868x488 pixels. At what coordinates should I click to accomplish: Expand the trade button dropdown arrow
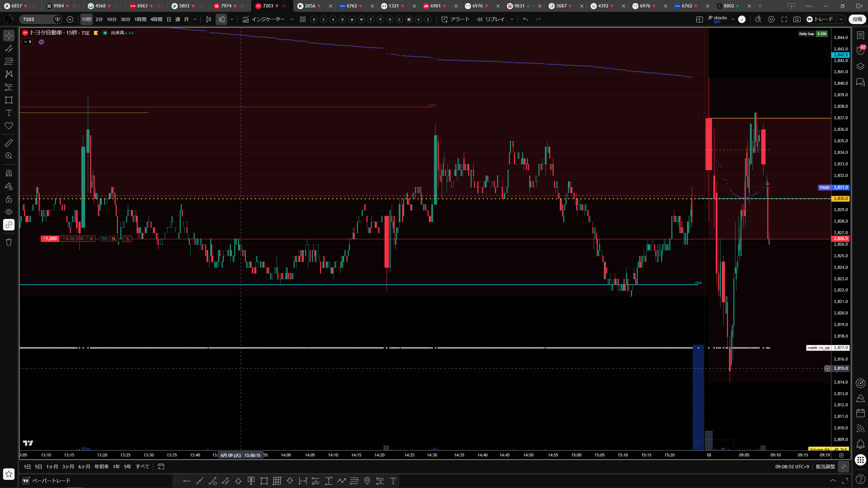point(841,19)
